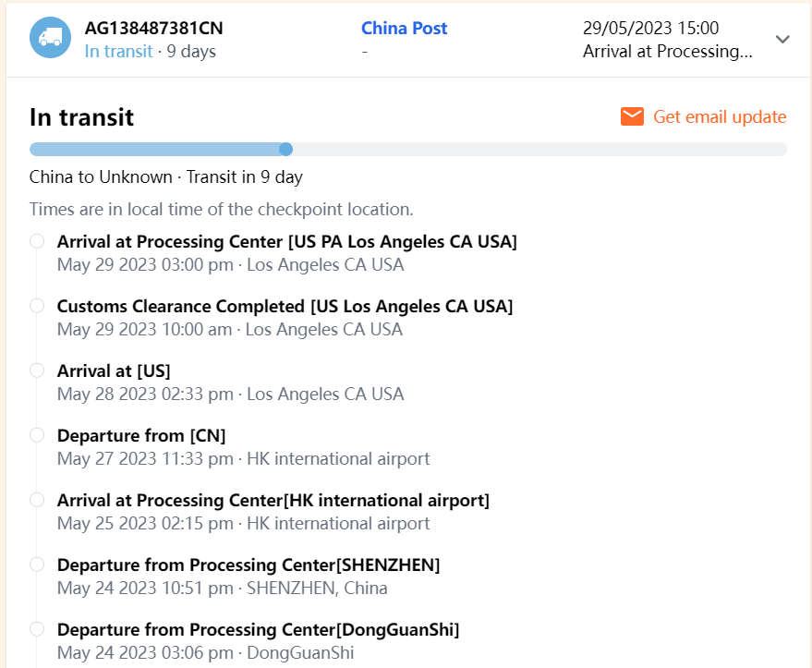812x668 pixels.
Task: Click the China to Unknown transit summary
Action: pyautogui.click(x=166, y=176)
